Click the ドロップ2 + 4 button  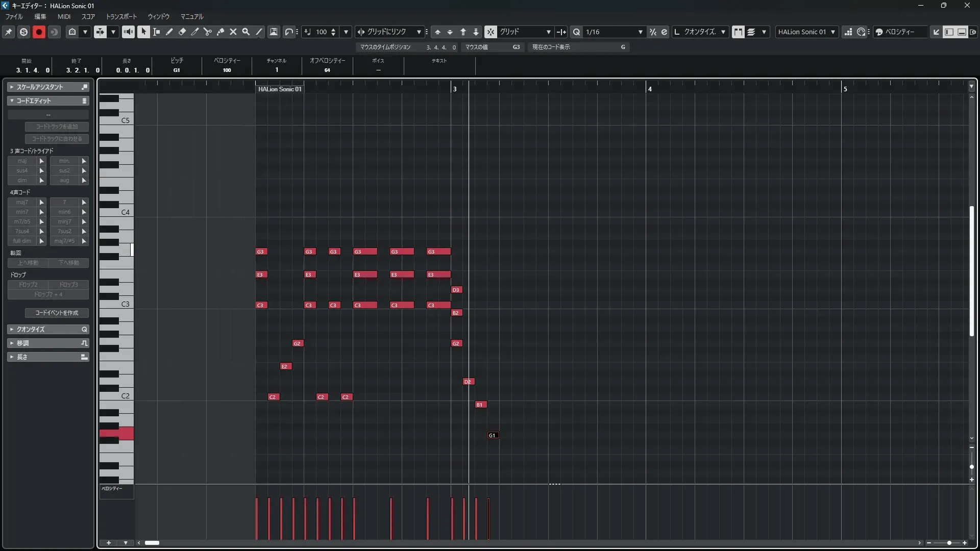tap(48, 294)
